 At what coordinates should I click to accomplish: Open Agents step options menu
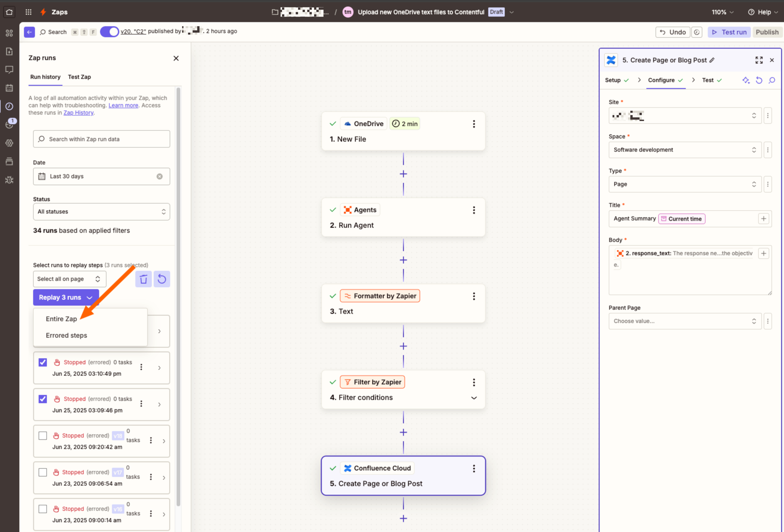(474, 210)
